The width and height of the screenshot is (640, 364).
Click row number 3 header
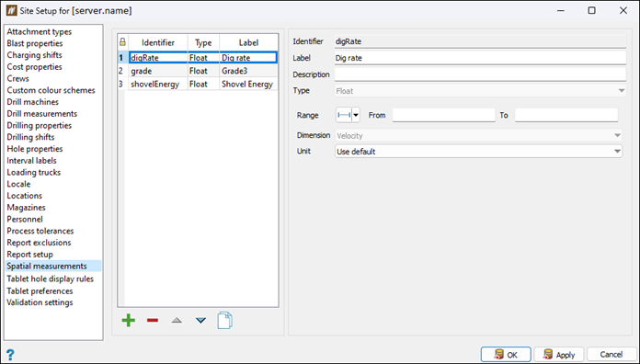(121, 84)
